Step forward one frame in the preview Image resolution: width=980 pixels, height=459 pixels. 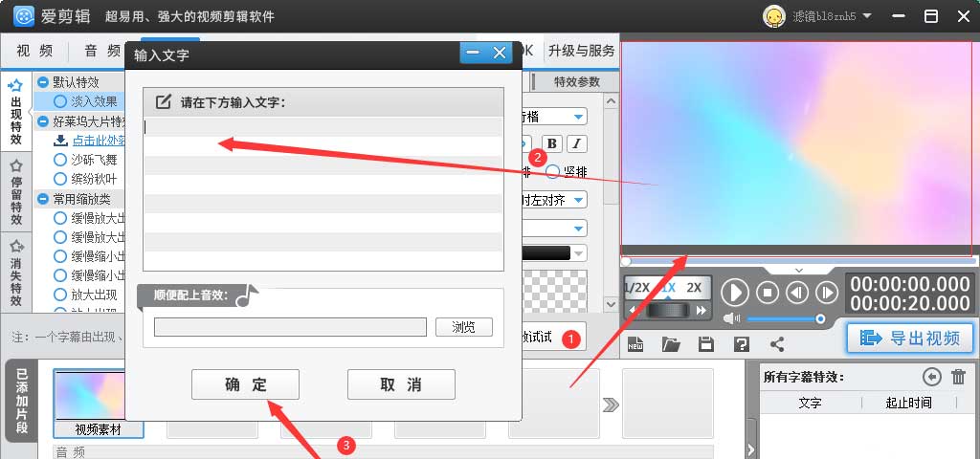coord(827,292)
